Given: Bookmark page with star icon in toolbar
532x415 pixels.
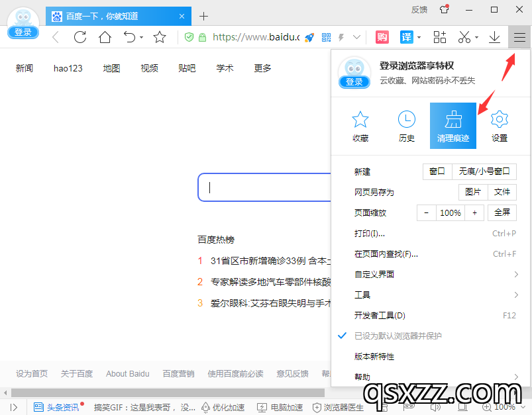Looking at the screenshot, I should [160, 37].
